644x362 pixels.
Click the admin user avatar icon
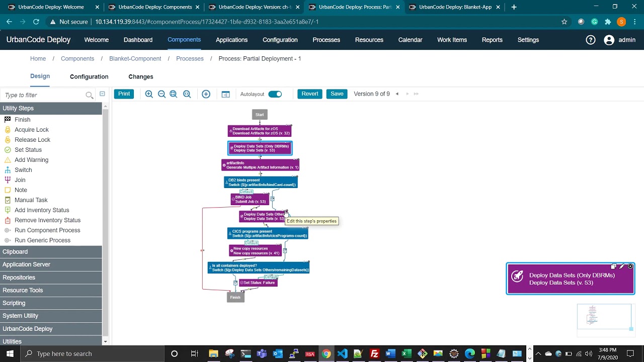609,40
